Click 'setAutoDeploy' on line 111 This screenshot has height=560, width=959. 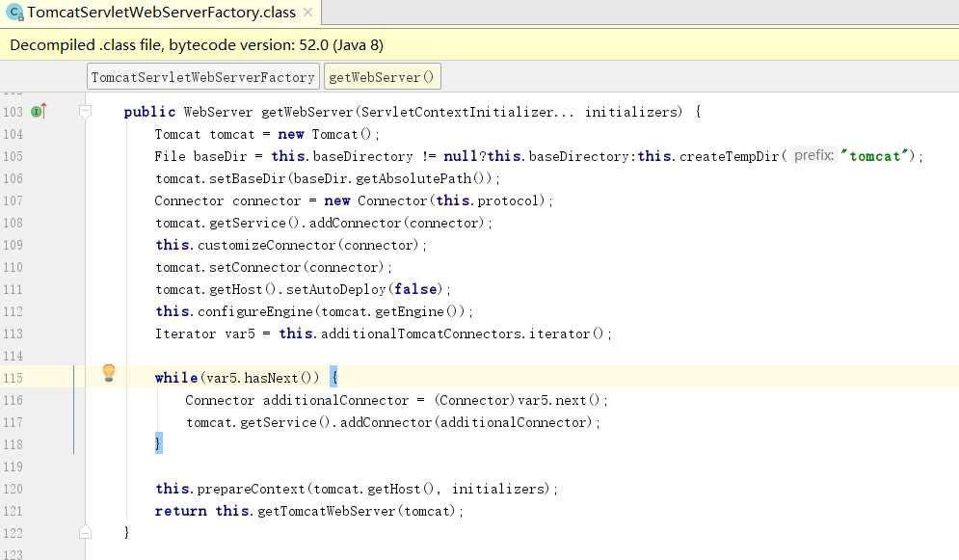click(335, 289)
